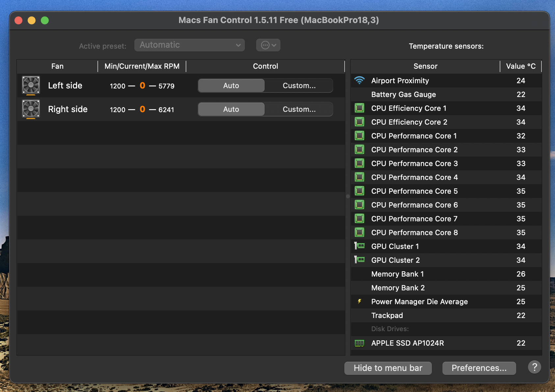Open the preset options ellipsis menu
The image size is (555, 392).
click(268, 45)
